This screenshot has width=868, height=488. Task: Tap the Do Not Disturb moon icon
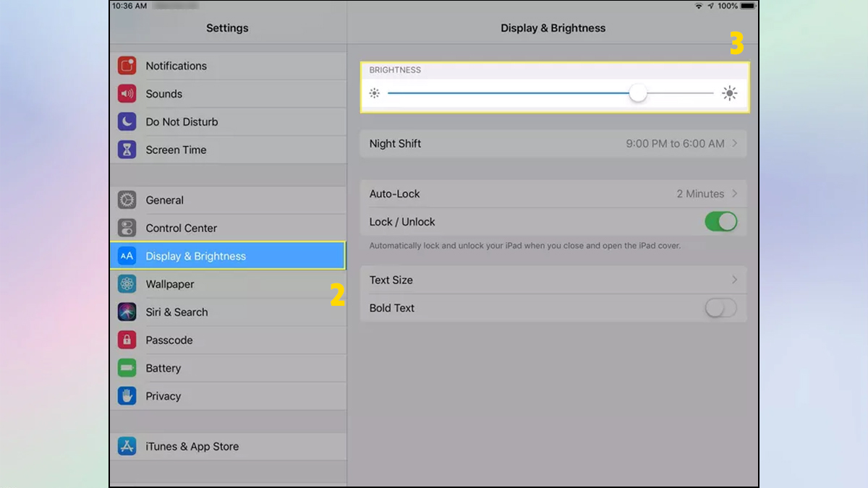(127, 122)
